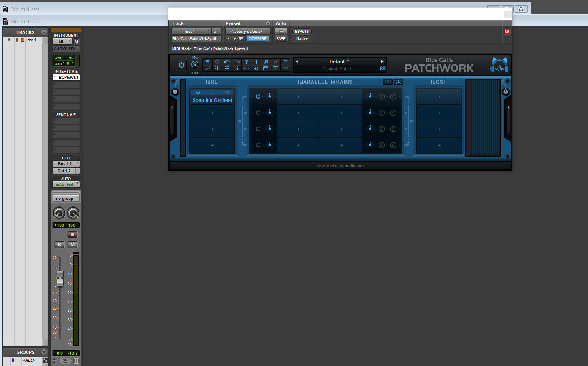Screen dimensions: 588x366
Task: Open the MIDI input 'All' dropdown
Action: pos(62,41)
